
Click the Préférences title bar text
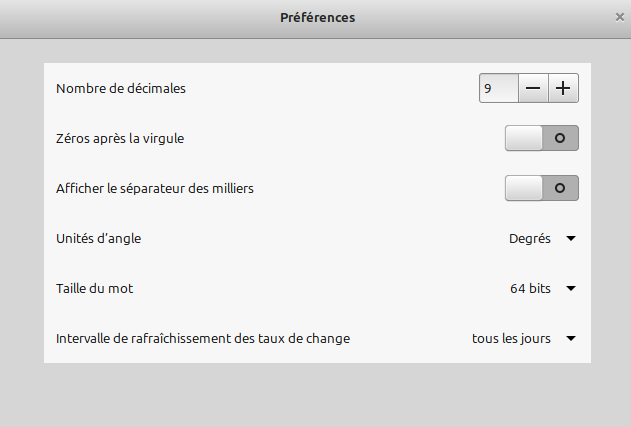[x=318, y=17]
